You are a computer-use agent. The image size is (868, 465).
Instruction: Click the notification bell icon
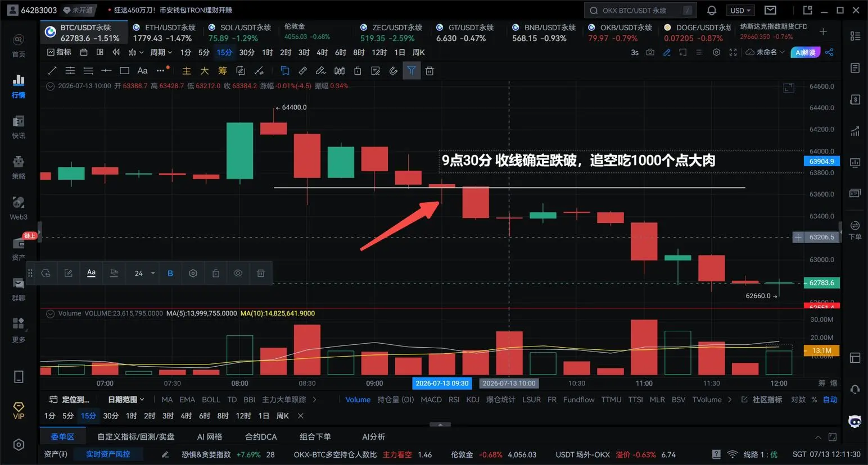(x=712, y=10)
